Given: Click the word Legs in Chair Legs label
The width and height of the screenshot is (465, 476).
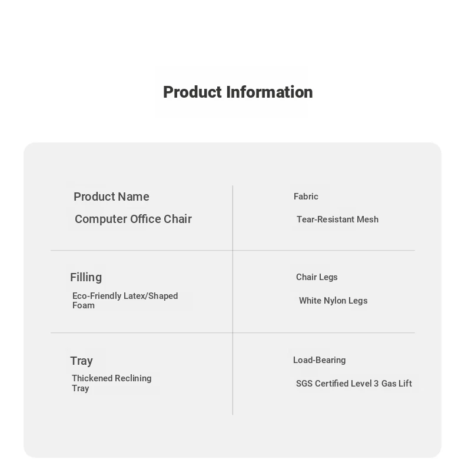Looking at the screenshot, I should (328, 277).
